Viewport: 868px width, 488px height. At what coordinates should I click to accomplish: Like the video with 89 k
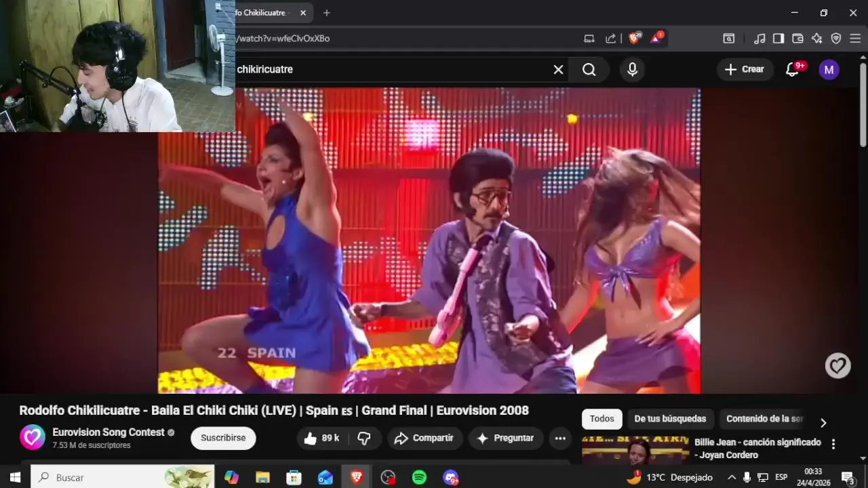coord(322,439)
